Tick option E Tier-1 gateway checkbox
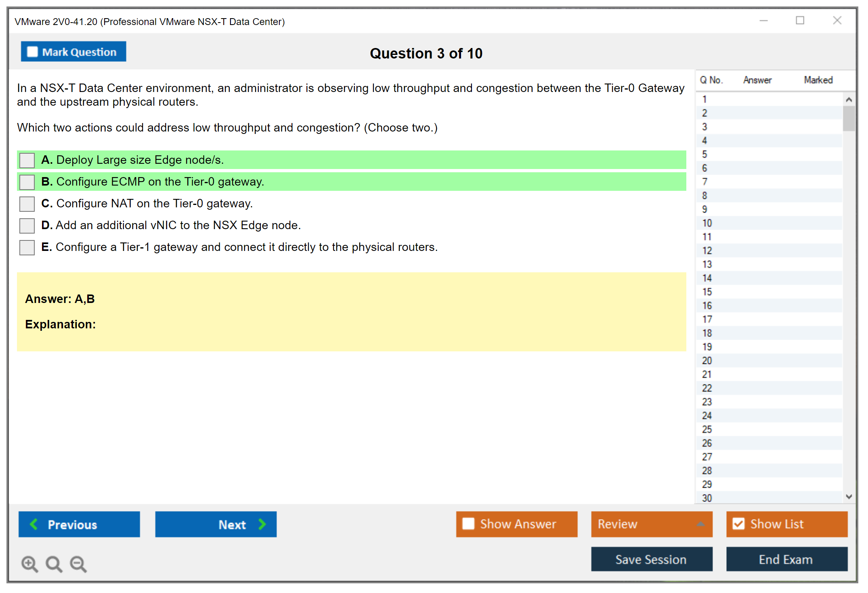The height and width of the screenshot is (593, 868). click(x=27, y=247)
